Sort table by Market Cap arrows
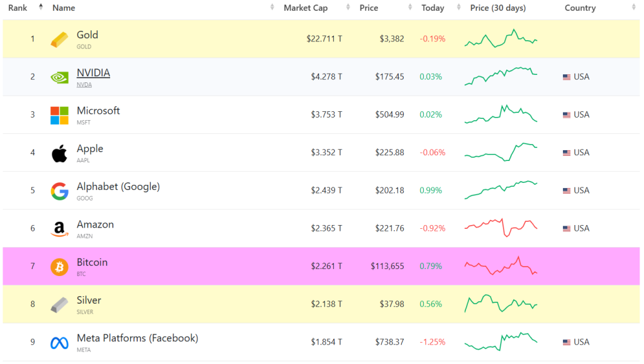 click(x=348, y=7)
